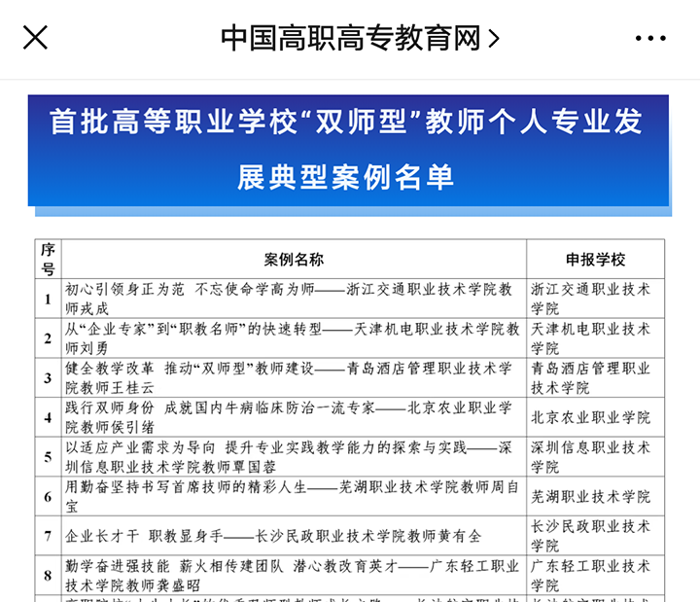The image size is (700, 602).
Task: Select row number 6 in the 序号 column
Action: point(48,496)
